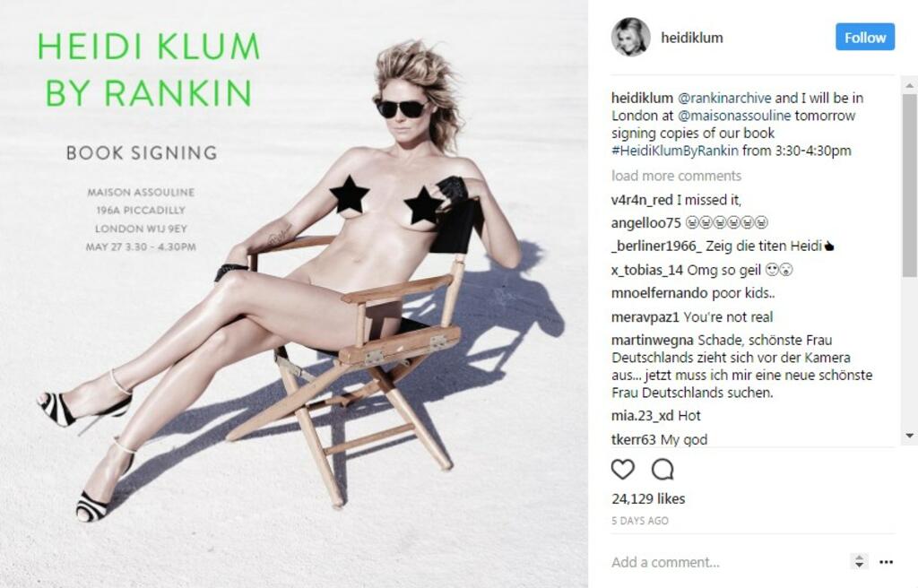This screenshot has width=918, height=588.
Task: Expand load more comments
Action: (676, 176)
